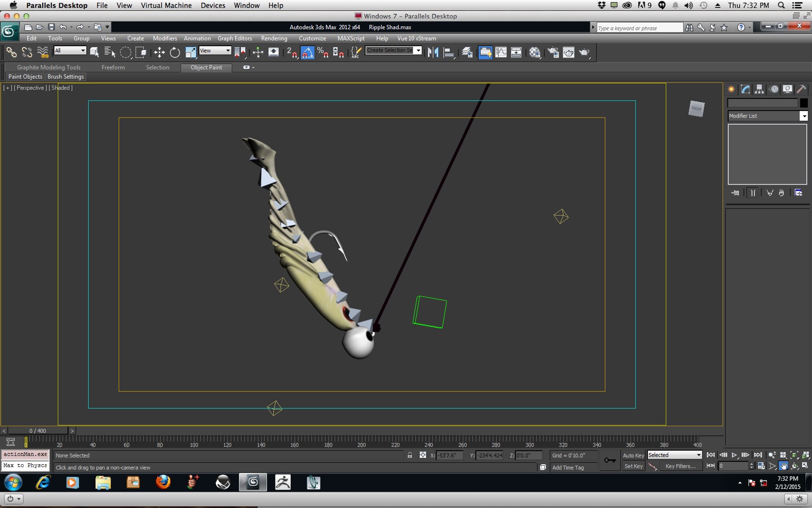Screen dimensions: 812x508
Task: Toggle the Selection Lock padlock
Action: coord(410,455)
